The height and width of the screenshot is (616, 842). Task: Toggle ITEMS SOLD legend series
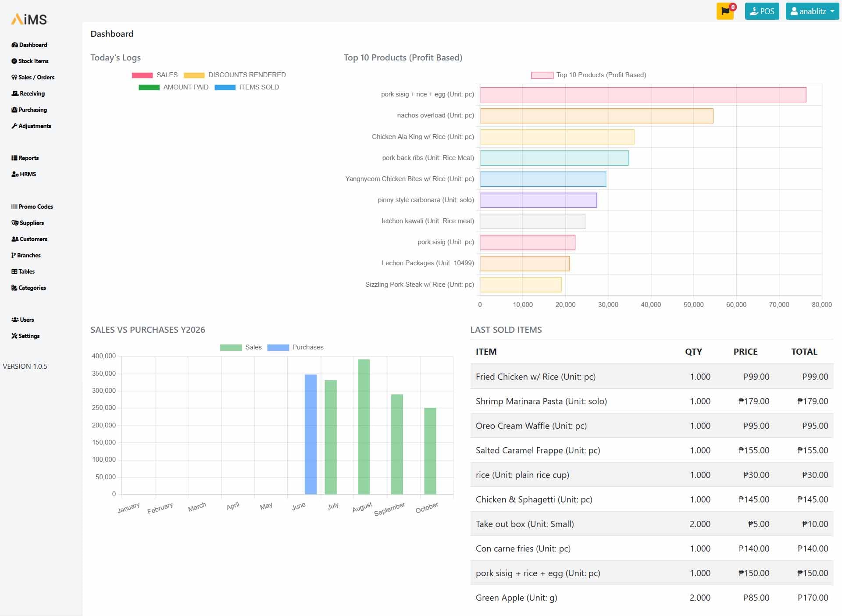[x=247, y=87]
